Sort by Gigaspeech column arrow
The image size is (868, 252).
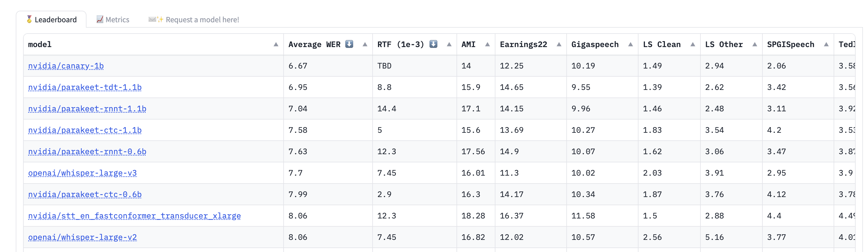631,45
